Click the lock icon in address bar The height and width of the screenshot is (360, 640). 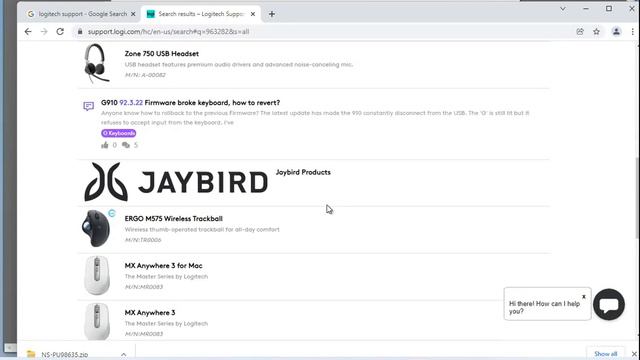click(80, 31)
